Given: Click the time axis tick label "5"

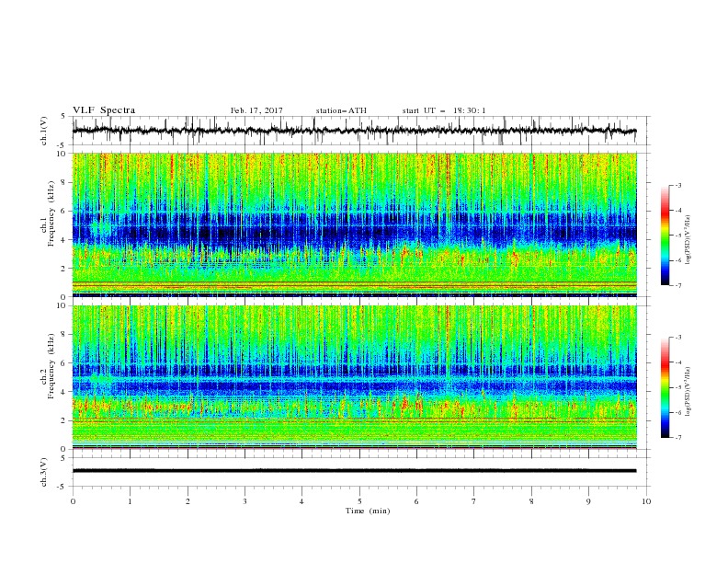Looking at the screenshot, I should [x=359, y=501].
